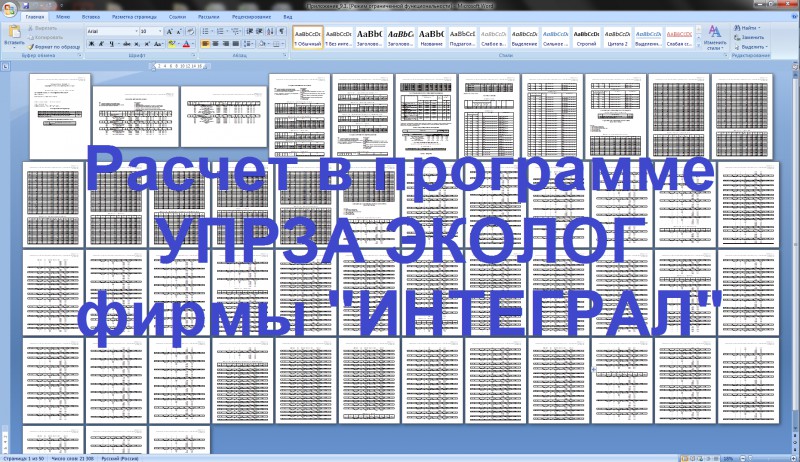Increase paragraph indent

tap(260, 32)
